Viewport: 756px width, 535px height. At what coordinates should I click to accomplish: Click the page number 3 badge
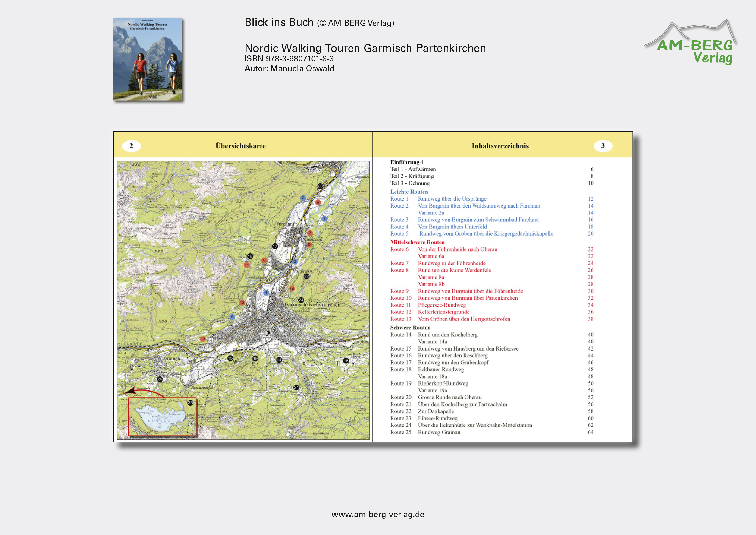point(603,146)
